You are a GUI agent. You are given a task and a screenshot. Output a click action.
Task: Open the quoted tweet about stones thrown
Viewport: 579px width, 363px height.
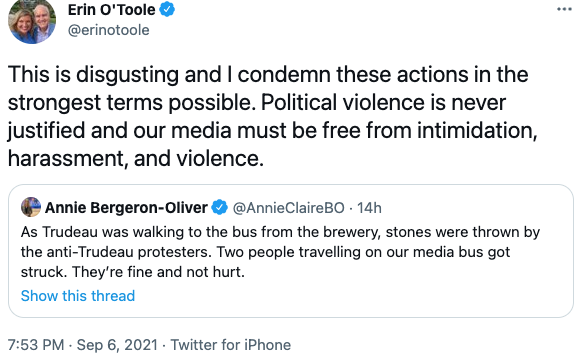tap(291, 251)
